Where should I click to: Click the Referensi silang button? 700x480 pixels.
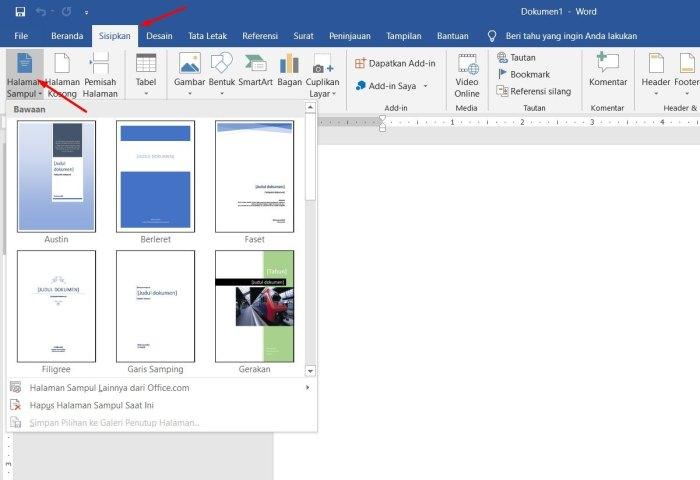point(534,92)
